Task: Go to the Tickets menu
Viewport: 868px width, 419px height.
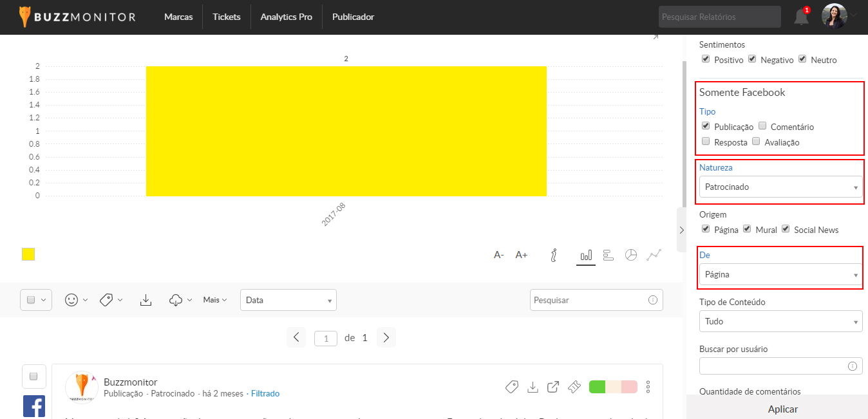Action: tap(226, 17)
